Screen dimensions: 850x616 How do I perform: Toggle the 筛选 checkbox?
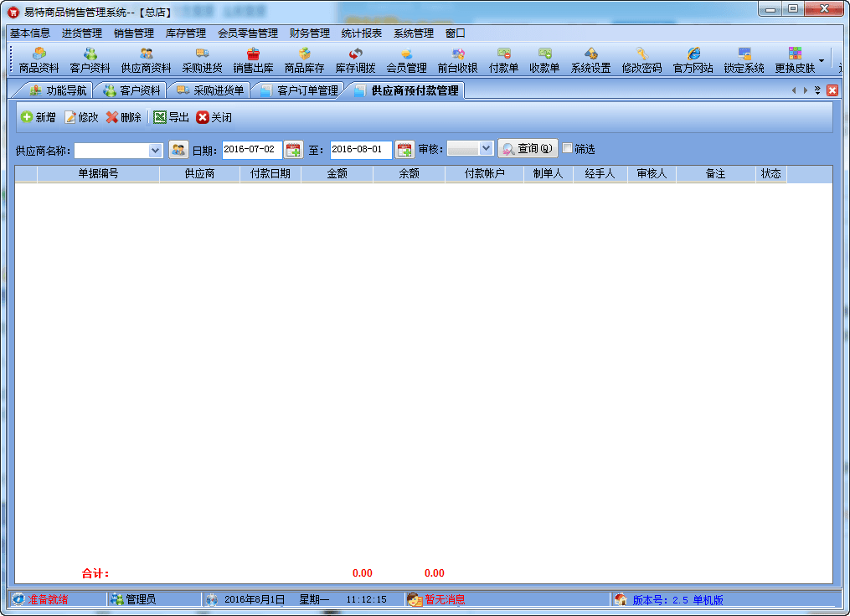click(x=567, y=148)
